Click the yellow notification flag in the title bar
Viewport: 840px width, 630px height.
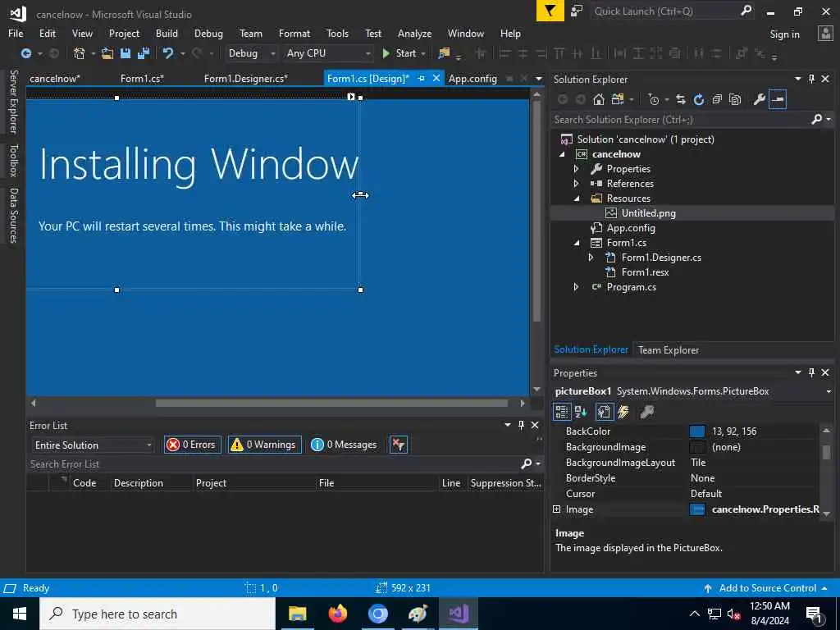(x=550, y=11)
